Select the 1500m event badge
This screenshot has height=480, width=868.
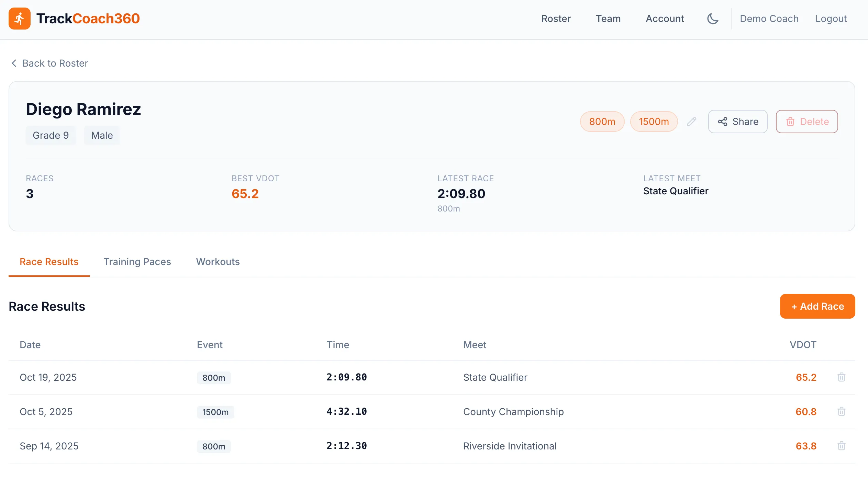click(x=654, y=122)
